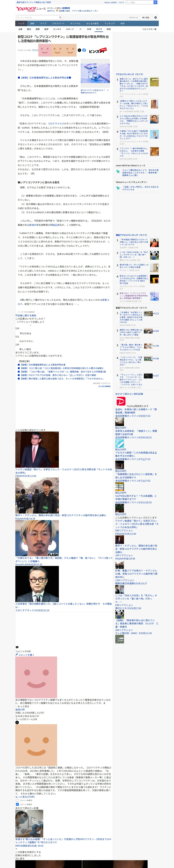Open the トピックス一覧 link
The height and width of the screenshot is (868, 174).
(x=149, y=29)
